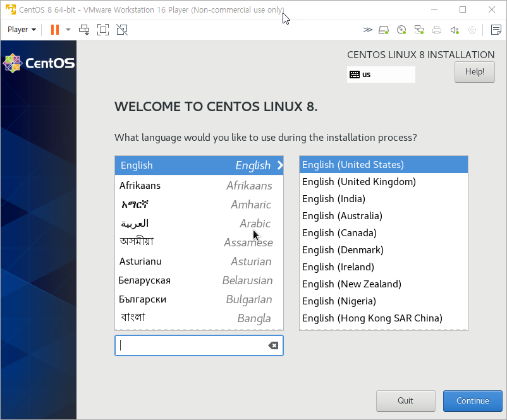The width and height of the screenshot is (507, 420).
Task: Choose English (Australia) locale
Action: (384, 216)
